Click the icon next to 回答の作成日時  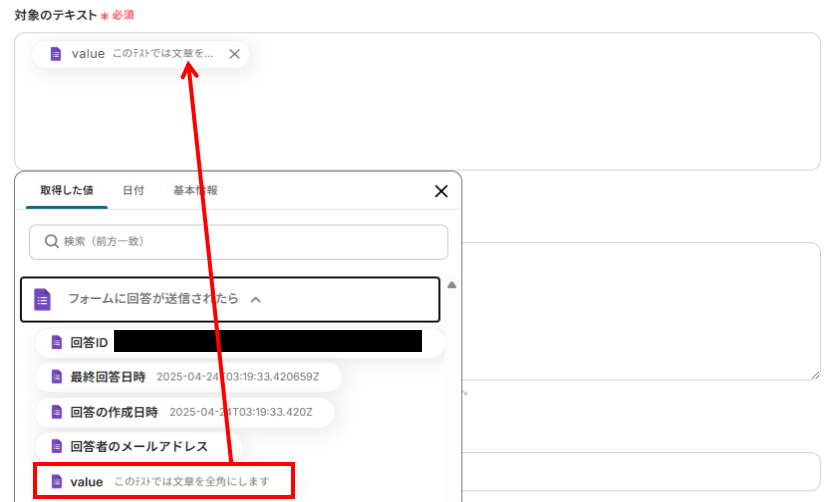point(57,412)
